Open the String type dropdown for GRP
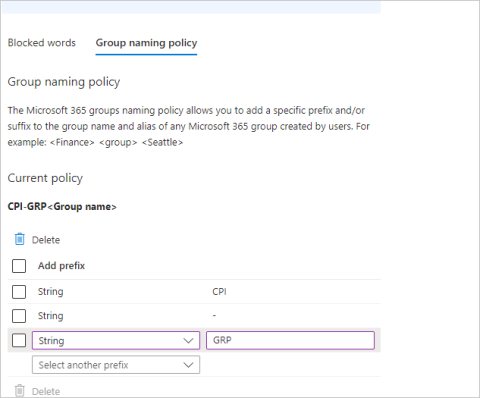 116,340
